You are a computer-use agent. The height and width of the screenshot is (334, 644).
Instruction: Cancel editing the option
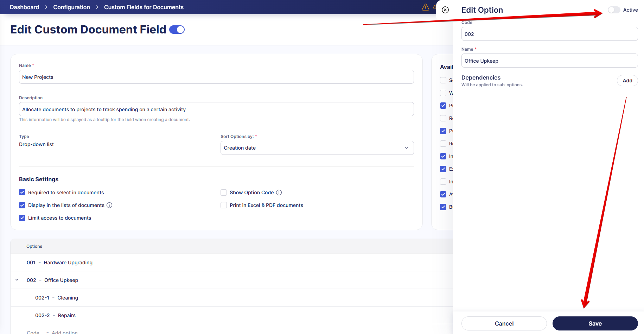click(x=504, y=323)
